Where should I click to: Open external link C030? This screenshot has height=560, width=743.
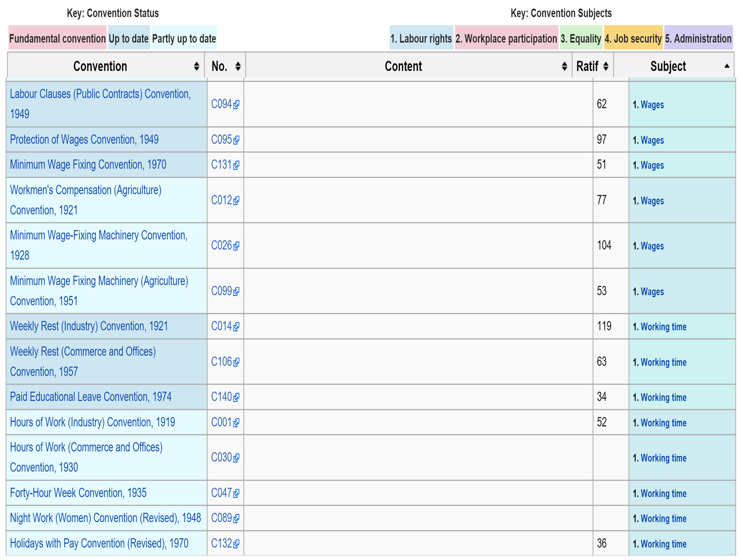click(x=225, y=458)
